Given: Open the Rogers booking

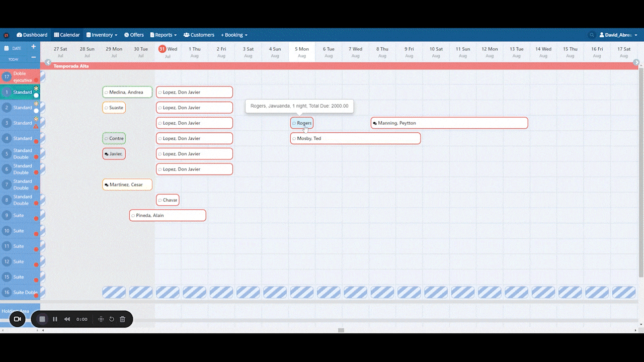Looking at the screenshot, I should tap(302, 123).
